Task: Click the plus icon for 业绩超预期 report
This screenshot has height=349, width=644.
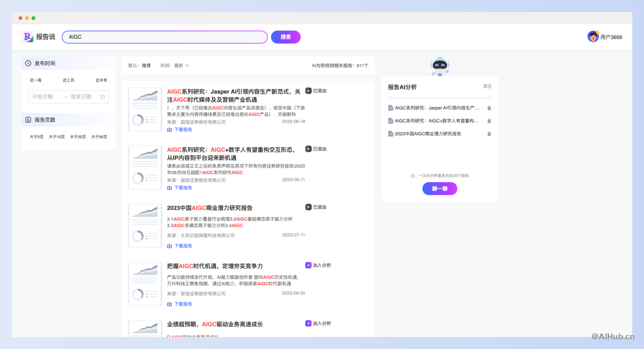Action: (x=308, y=323)
